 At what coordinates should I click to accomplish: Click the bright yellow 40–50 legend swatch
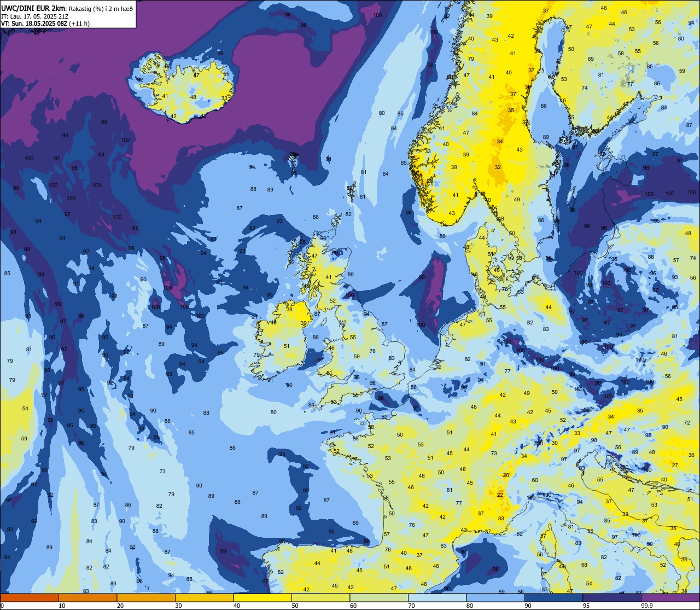click(x=262, y=598)
